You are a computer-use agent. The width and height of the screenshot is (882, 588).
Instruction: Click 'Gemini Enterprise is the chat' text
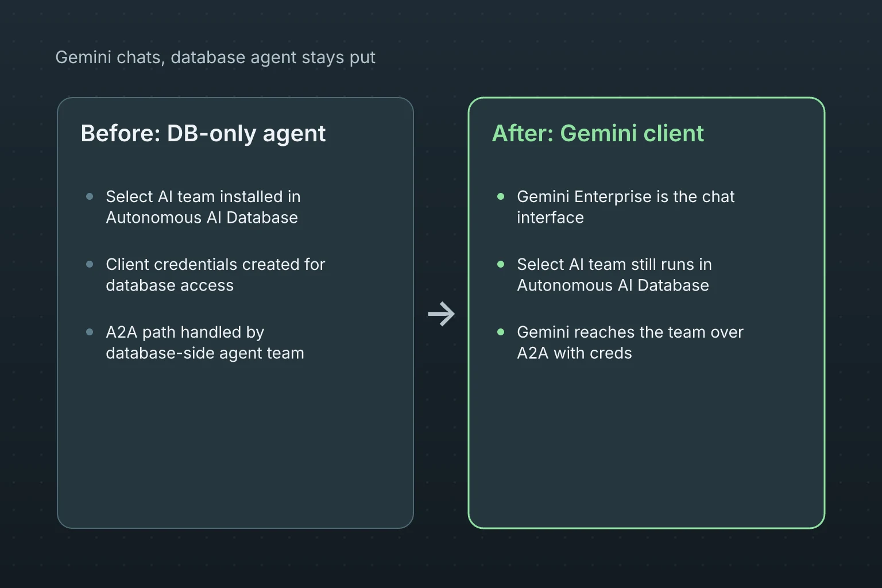625,196
